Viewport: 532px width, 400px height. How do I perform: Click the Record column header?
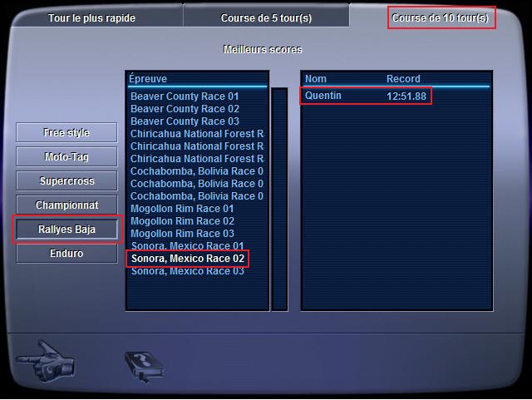click(x=403, y=79)
